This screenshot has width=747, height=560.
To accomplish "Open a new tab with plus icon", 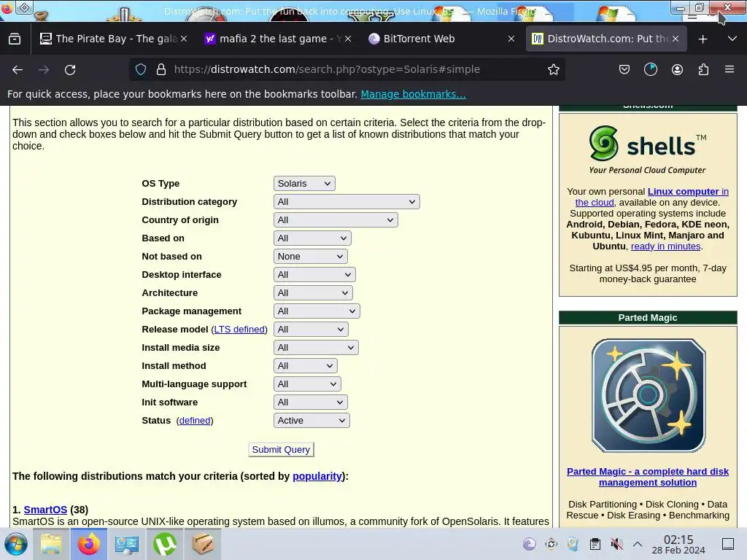I will pyautogui.click(x=703, y=39).
